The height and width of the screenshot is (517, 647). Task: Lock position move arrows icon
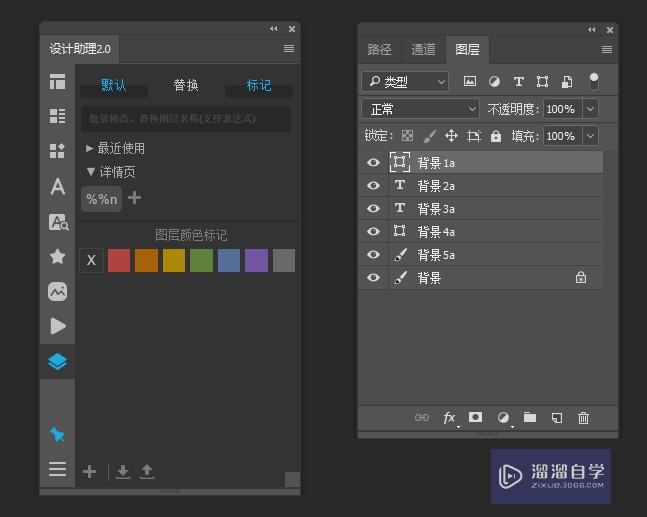click(x=451, y=136)
